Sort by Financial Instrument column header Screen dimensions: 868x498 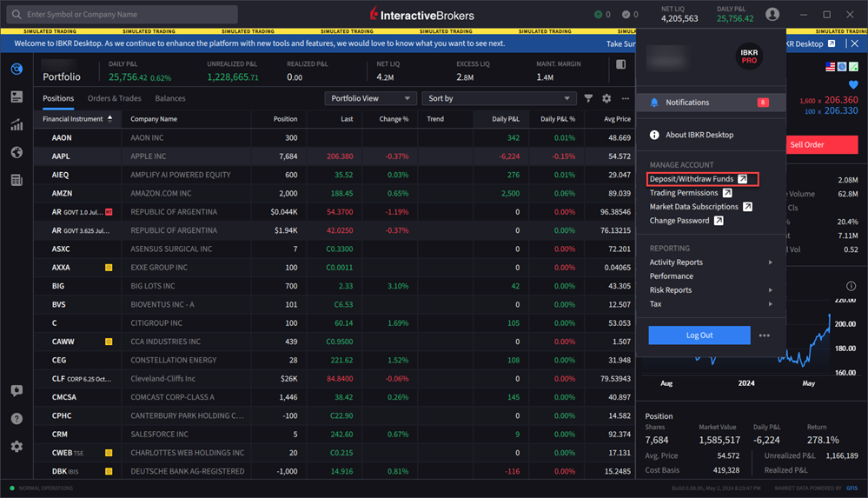(77, 119)
